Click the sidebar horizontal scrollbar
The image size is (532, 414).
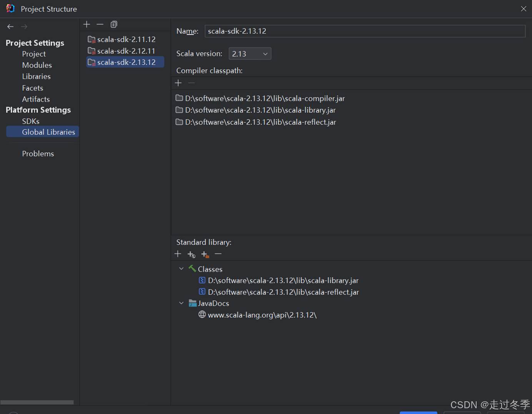coord(37,402)
